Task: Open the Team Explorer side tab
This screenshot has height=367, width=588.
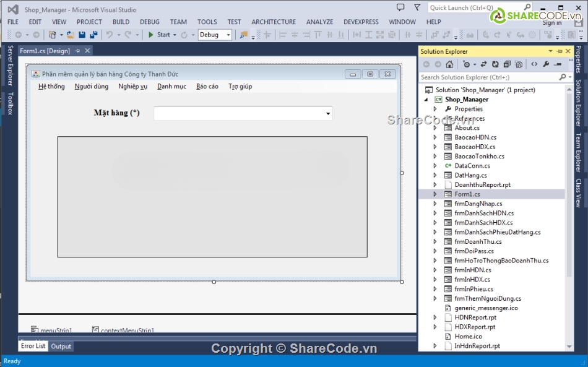Action: click(579, 152)
